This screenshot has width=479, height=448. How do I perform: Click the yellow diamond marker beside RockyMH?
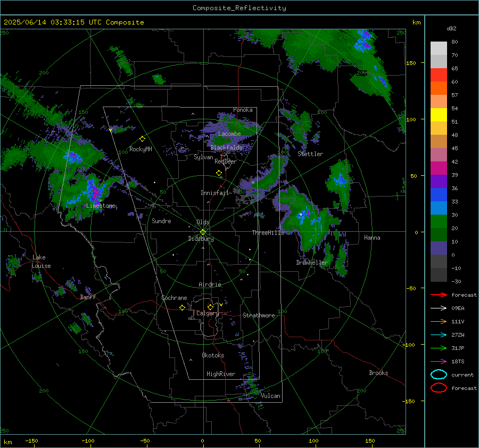click(142, 139)
